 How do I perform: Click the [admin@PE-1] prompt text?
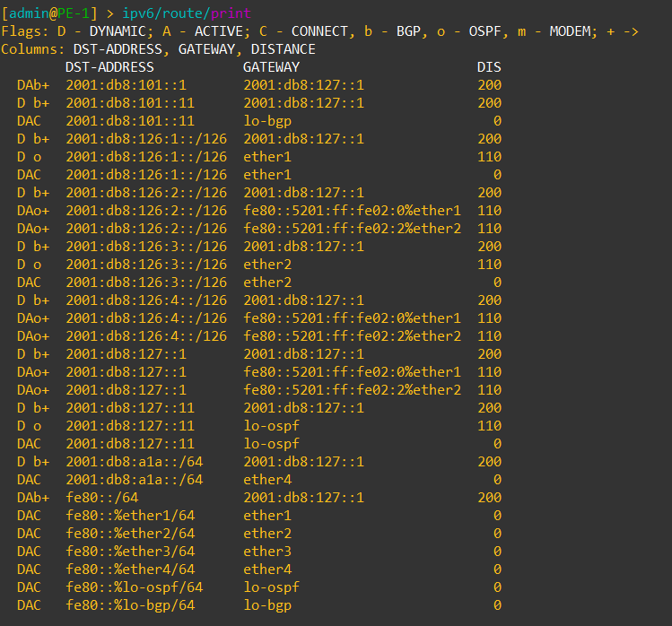coord(50,13)
